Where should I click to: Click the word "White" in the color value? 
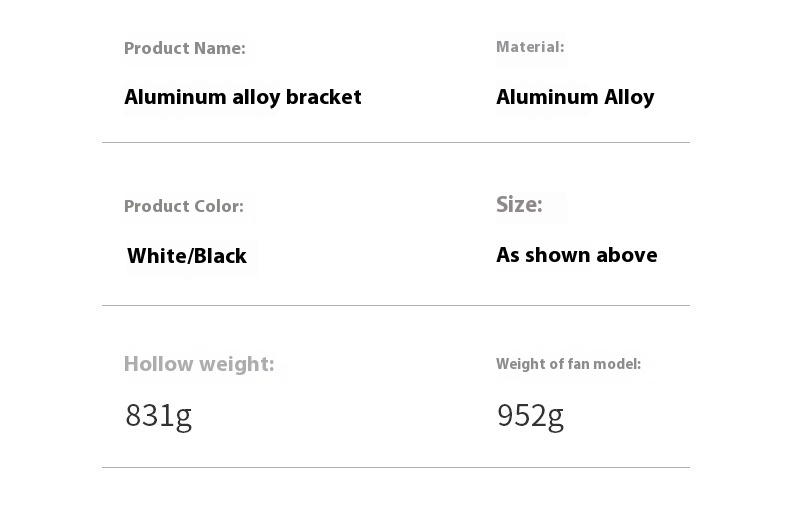[157, 256]
